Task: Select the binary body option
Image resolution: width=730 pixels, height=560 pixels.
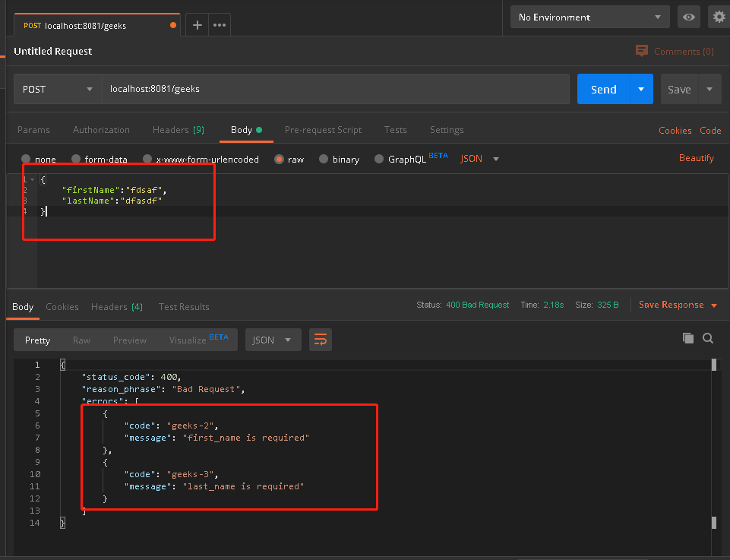Action: pos(324,159)
